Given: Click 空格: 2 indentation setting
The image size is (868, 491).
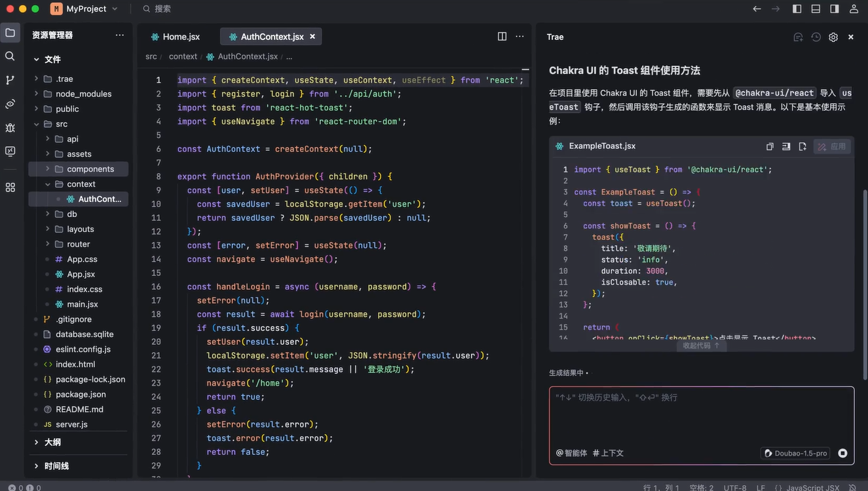Looking at the screenshot, I should (x=701, y=488).
